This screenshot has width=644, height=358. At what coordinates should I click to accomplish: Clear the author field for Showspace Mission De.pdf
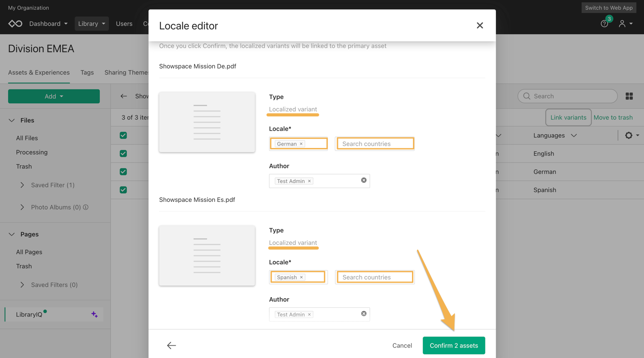tap(364, 180)
